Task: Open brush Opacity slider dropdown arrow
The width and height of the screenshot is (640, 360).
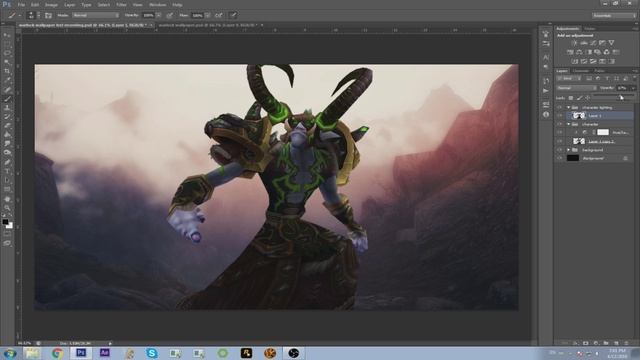Action: click(x=158, y=16)
